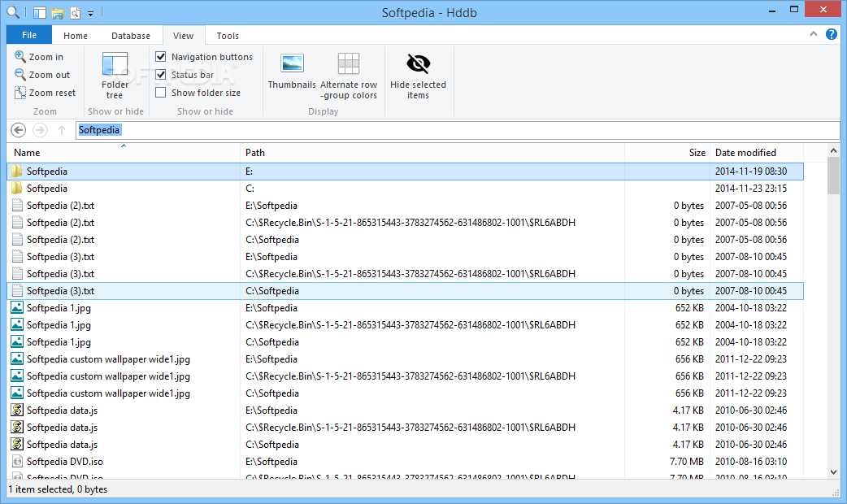Click the Hddb magnifier app icon in title bar

(x=12, y=12)
